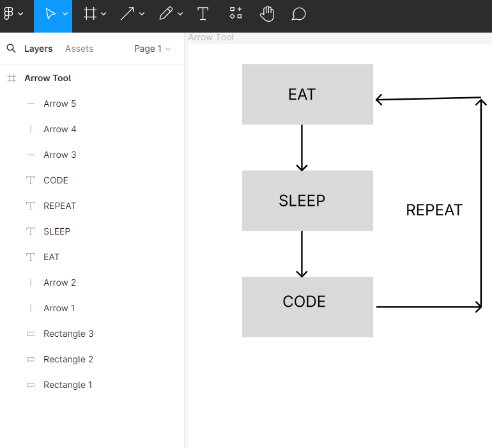Expand the Move tool options chevron

65,14
